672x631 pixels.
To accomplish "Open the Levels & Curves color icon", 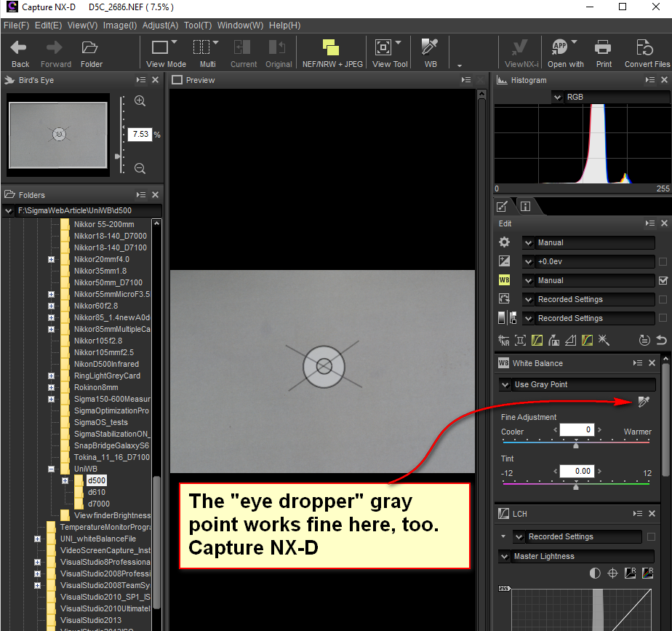I will click(587, 341).
